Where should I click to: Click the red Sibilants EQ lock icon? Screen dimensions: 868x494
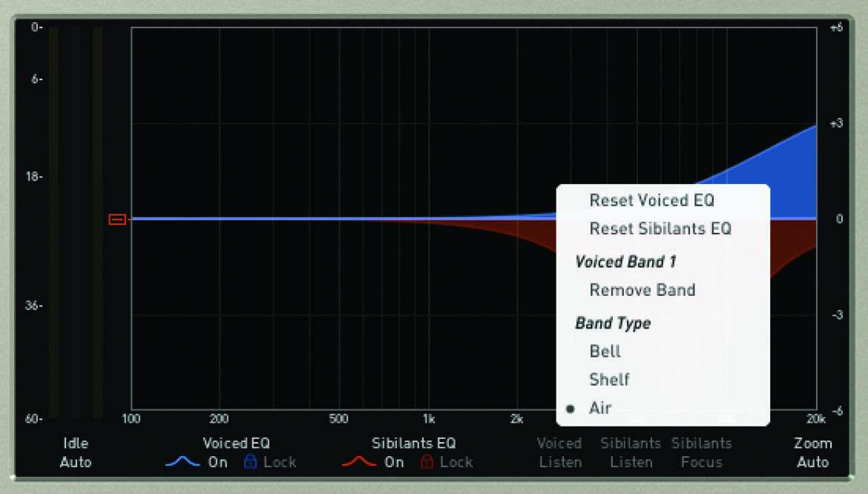click(x=427, y=461)
